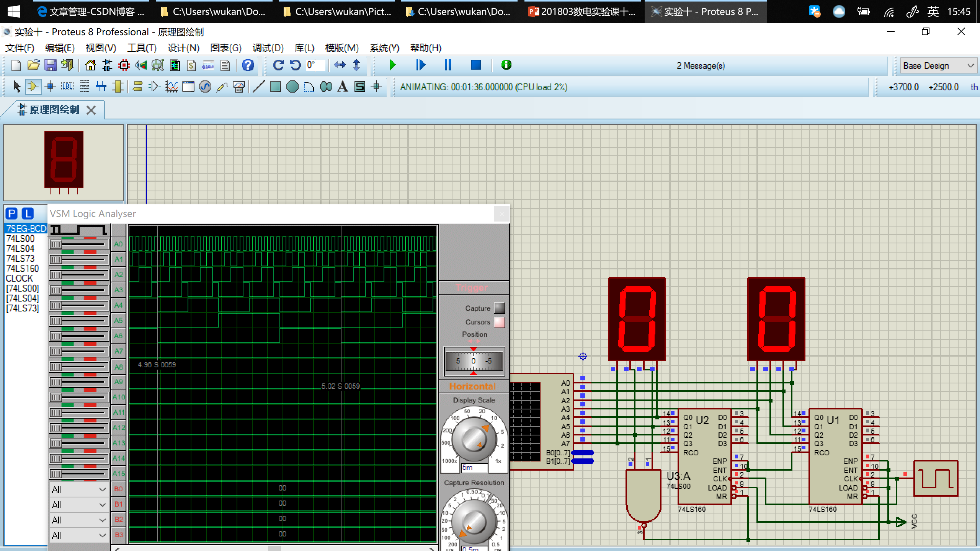Click the Rotate component icon in toolbar
This screenshot has width=980, height=551.
click(279, 65)
